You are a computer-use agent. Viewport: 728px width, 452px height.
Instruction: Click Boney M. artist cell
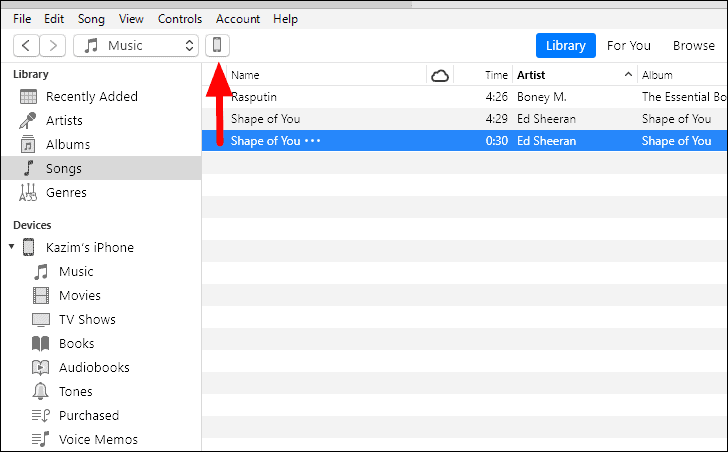541,97
